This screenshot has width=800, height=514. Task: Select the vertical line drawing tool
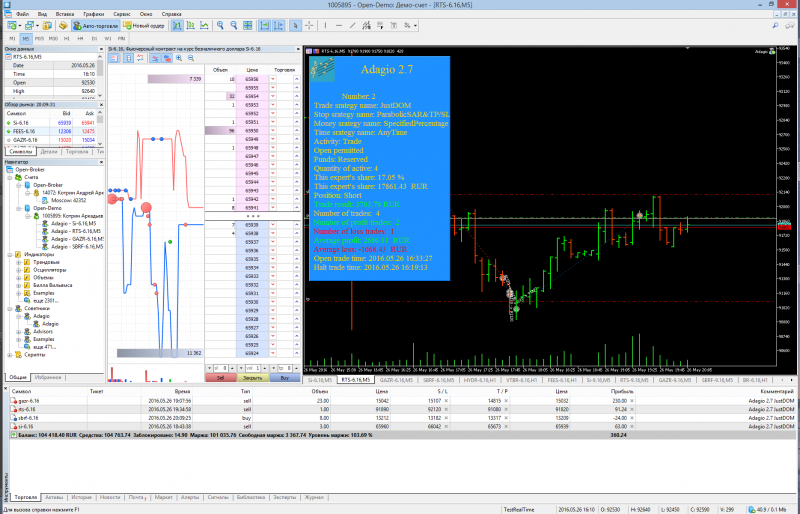(326, 26)
